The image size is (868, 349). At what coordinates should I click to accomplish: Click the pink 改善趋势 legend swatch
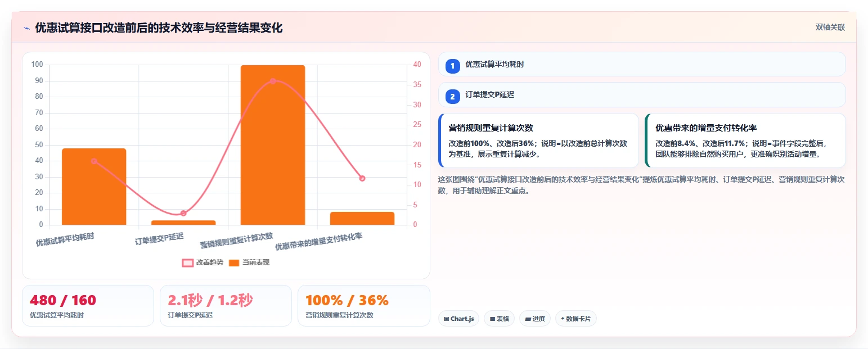[188, 262]
